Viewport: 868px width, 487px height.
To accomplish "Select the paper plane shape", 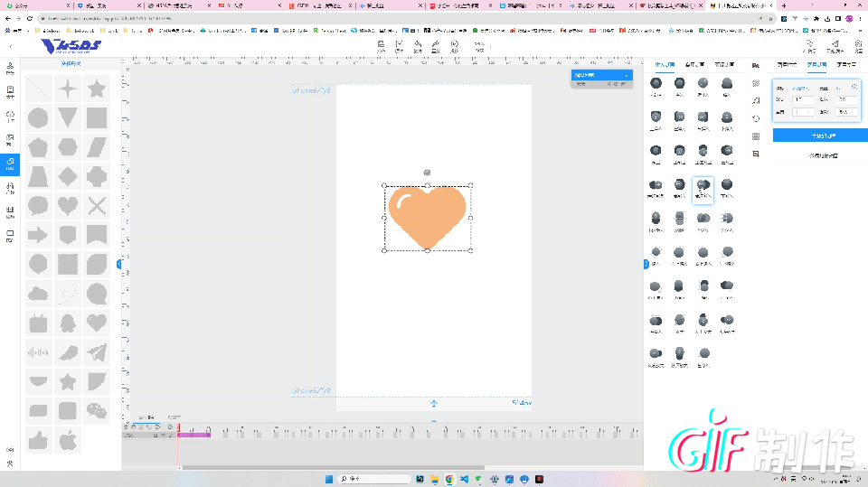I will (x=97, y=352).
